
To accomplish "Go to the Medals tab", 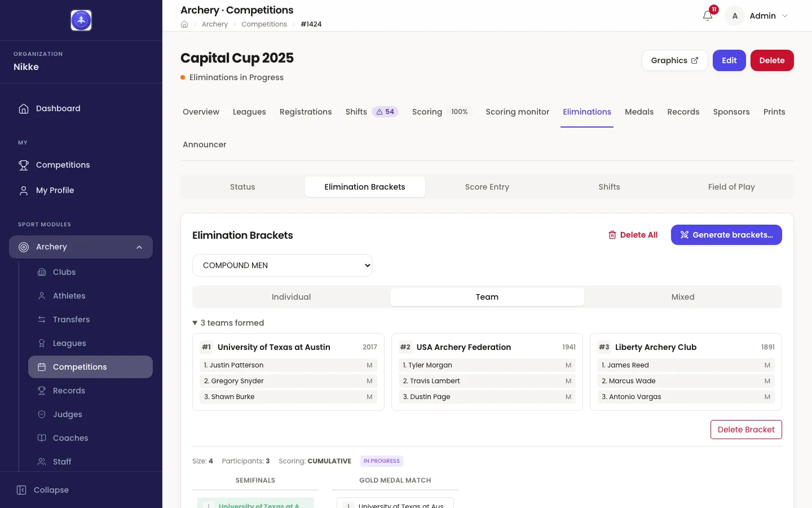I will [639, 112].
